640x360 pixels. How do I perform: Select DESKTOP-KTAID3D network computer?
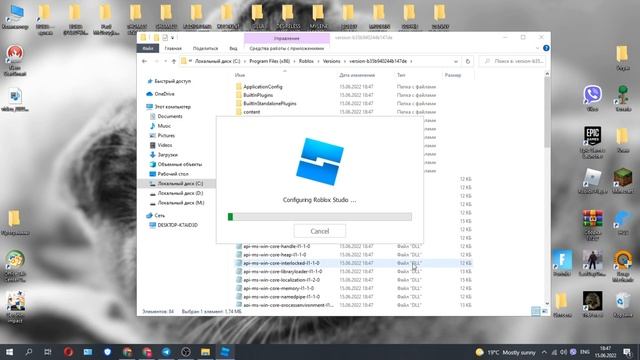point(177,225)
